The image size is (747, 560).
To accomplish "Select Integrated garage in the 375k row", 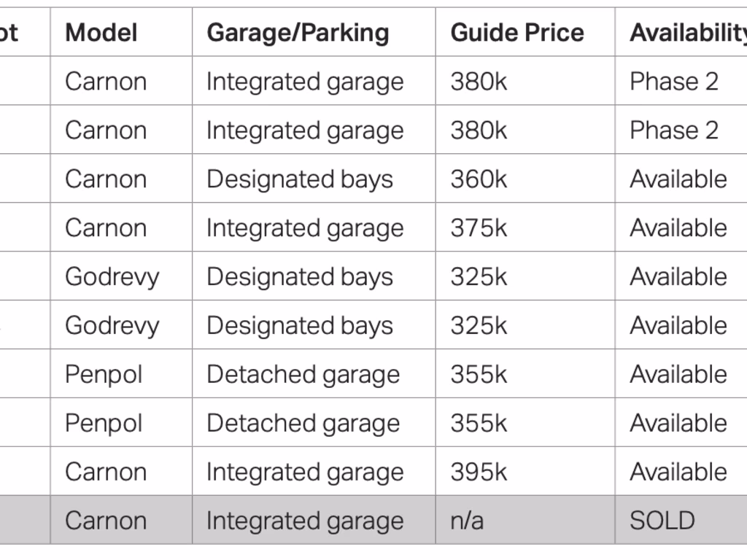I will [305, 227].
